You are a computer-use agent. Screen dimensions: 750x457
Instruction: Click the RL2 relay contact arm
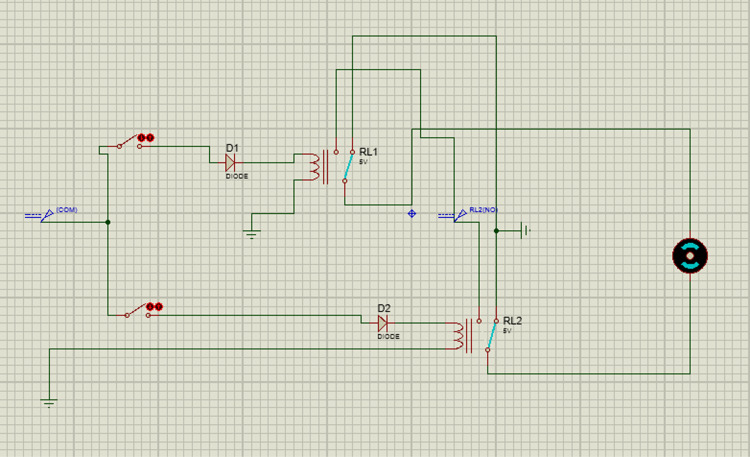click(x=492, y=335)
